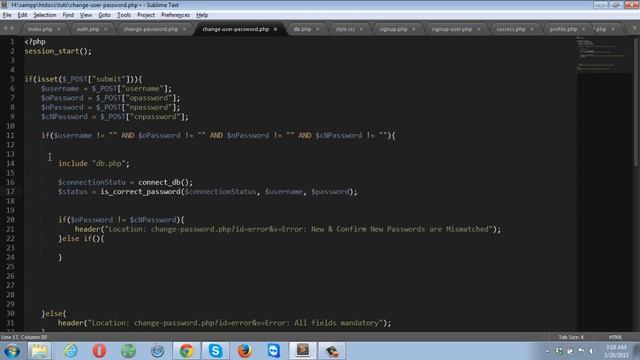This screenshot has height=360, width=640.
Task: Click the taskbar clock and date
Action: tap(616, 351)
